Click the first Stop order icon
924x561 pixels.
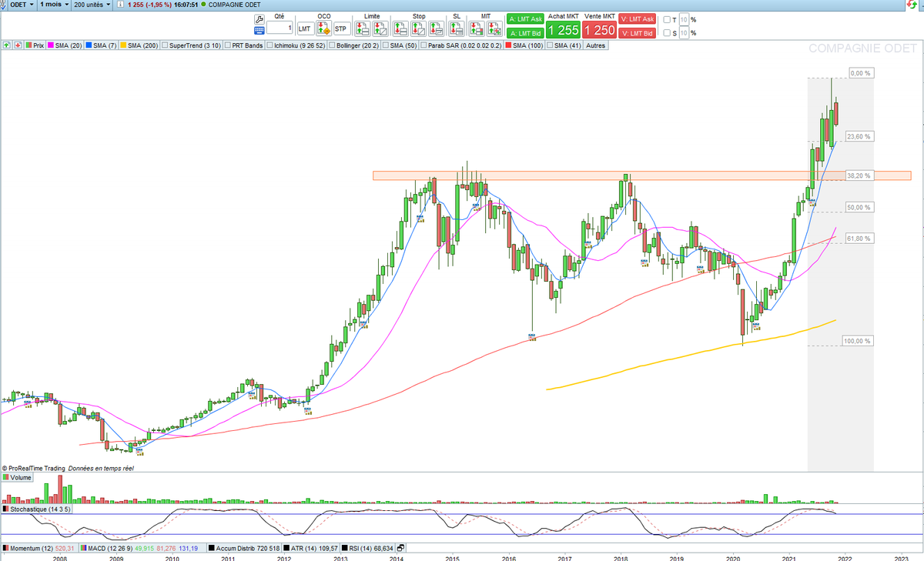pyautogui.click(x=400, y=29)
